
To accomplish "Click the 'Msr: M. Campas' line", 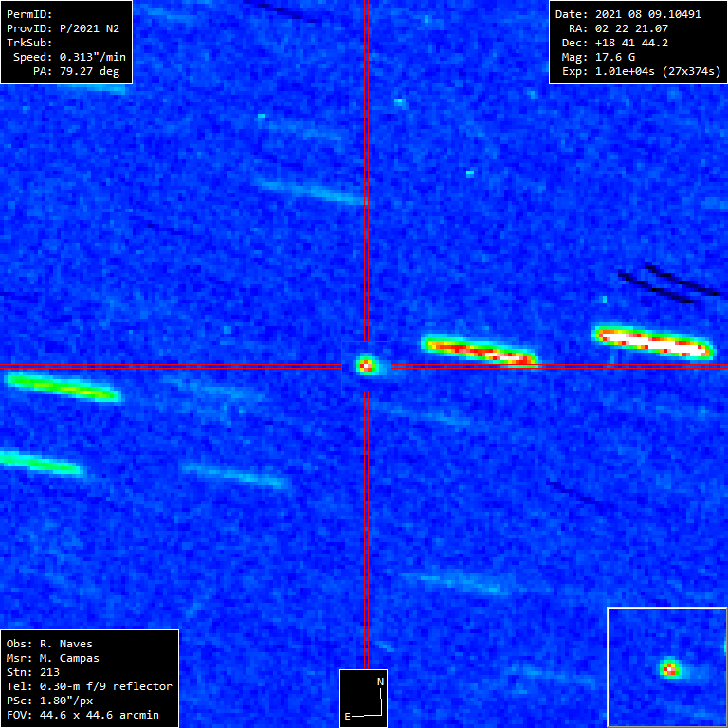I will 53,658.
